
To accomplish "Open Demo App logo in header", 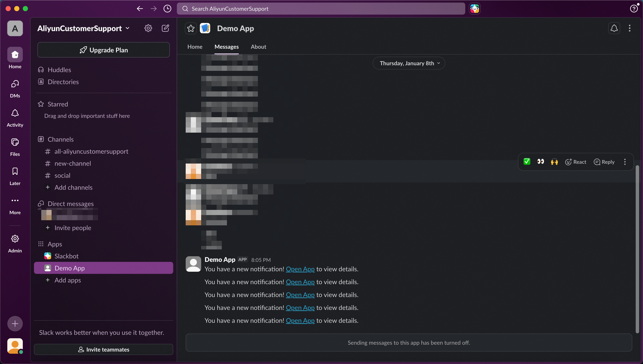I will [205, 28].
